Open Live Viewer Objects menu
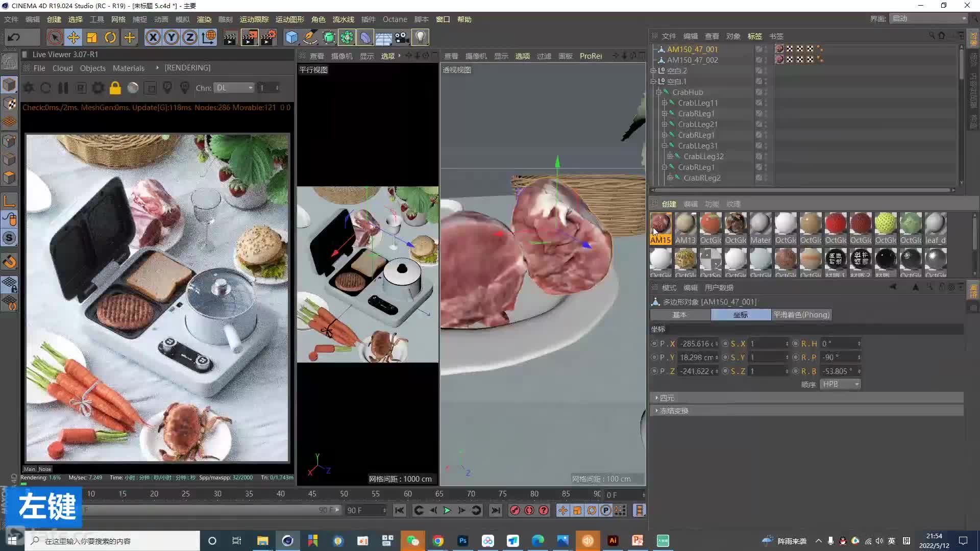 [x=92, y=68]
